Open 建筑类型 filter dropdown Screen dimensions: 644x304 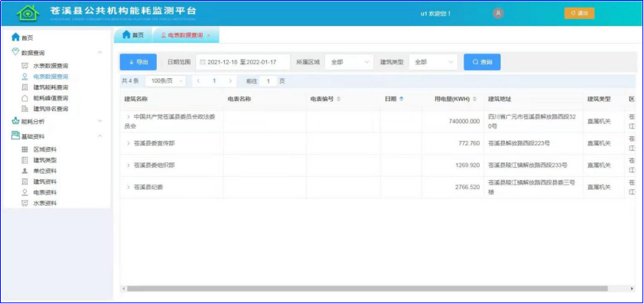coord(433,62)
